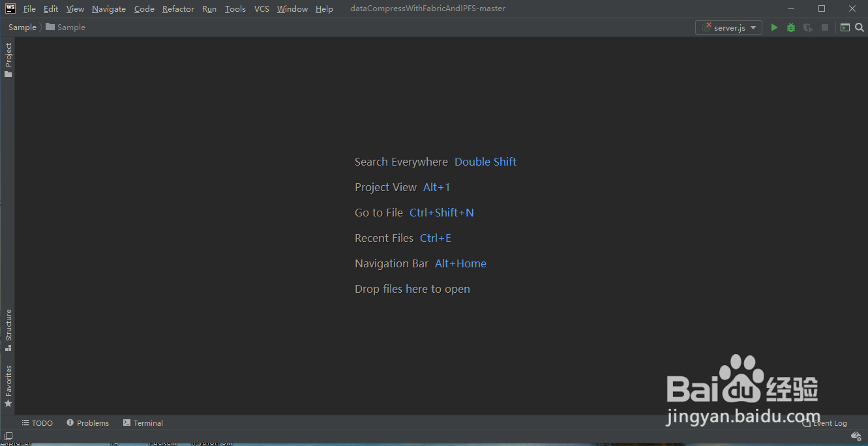Open the Navigate menu
This screenshot has width=868, height=446.
point(109,8)
